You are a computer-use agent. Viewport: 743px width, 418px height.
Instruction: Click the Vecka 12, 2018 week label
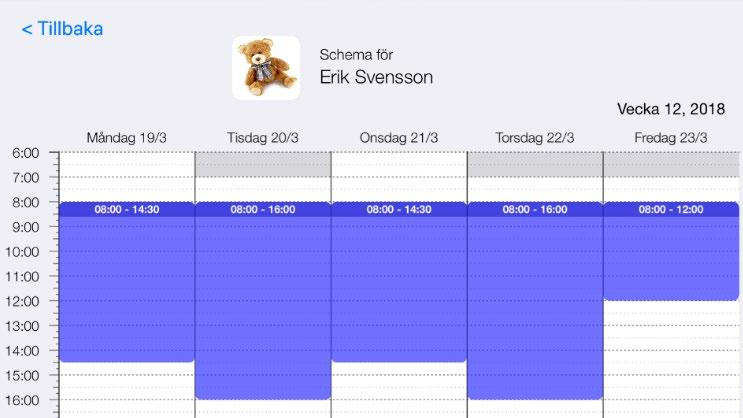pyautogui.click(x=671, y=109)
